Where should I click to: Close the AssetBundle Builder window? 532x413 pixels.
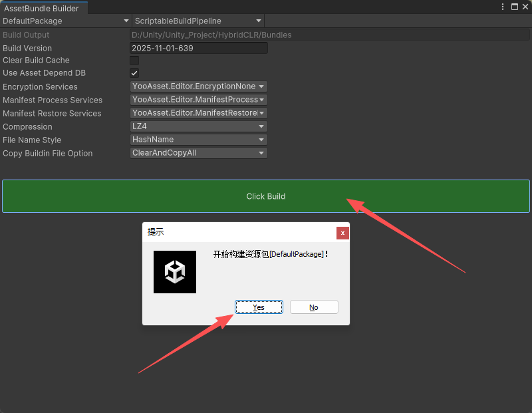click(525, 7)
